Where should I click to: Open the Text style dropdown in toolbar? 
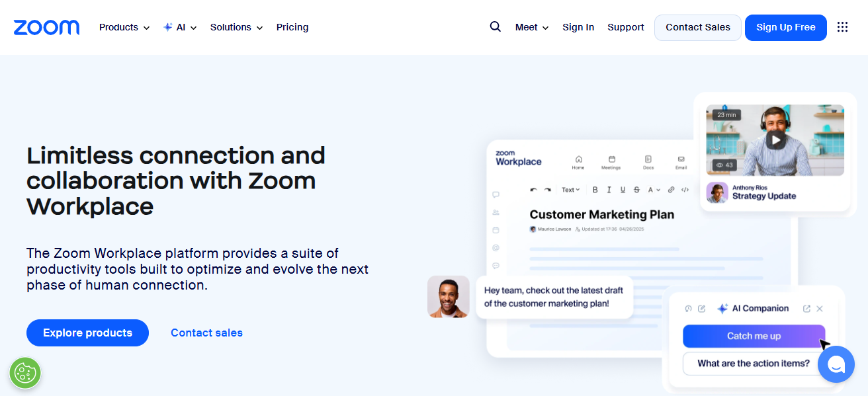570,190
